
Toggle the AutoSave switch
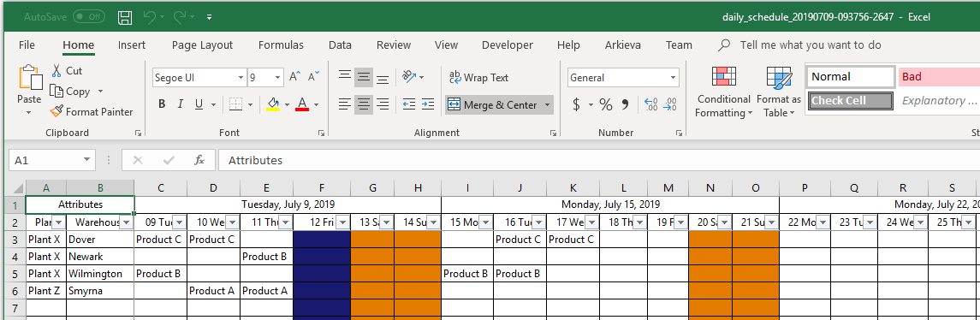[x=89, y=17]
